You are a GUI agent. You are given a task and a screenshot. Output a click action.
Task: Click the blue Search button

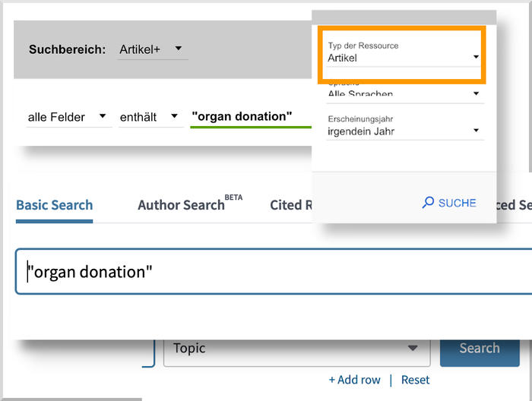[480, 348]
